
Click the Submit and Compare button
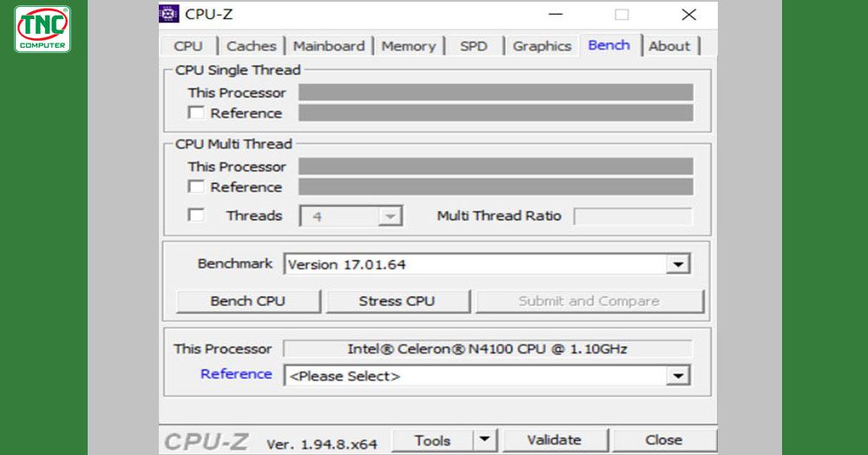[x=589, y=301]
